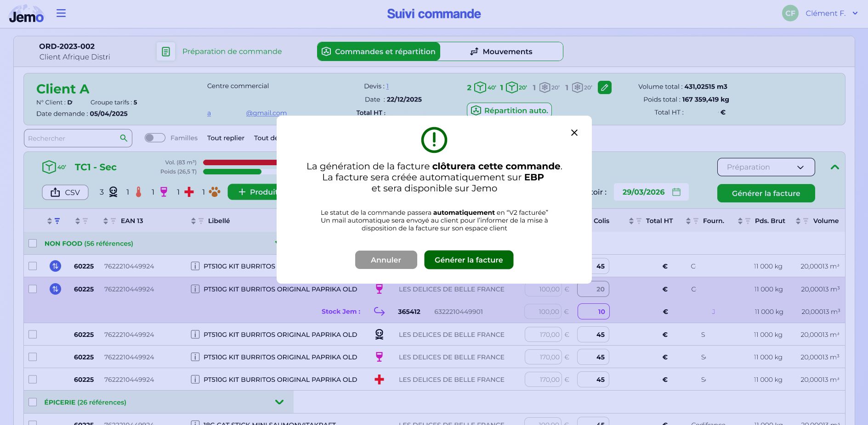The height and width of the screenshot is (425, 868).
Task: Open the info icon on the skull-icon PT510G row
Action: pyautogui.click(x=195, y=335)
